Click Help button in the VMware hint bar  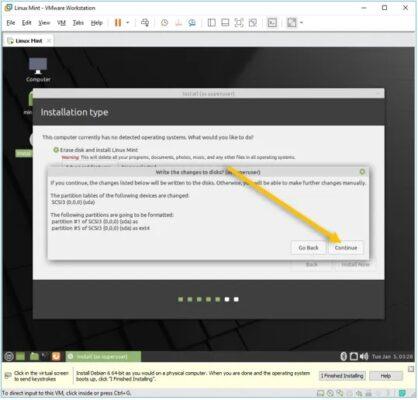(386, 376)
